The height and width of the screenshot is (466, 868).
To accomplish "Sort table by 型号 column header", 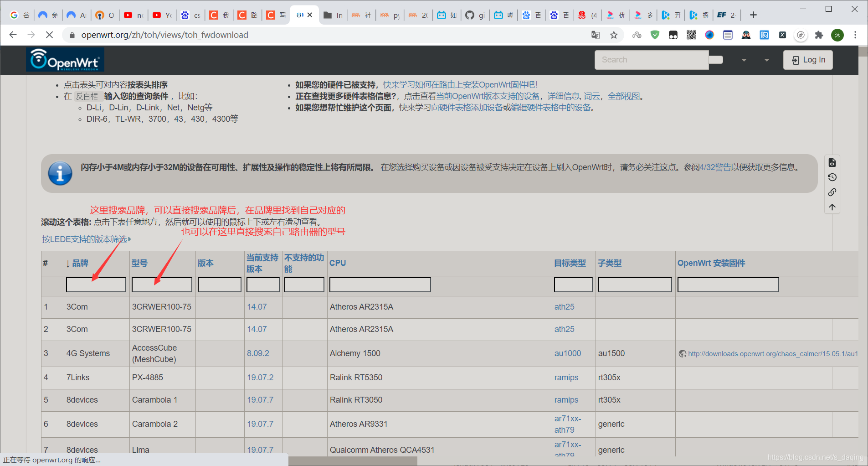I will coord(139,264).
